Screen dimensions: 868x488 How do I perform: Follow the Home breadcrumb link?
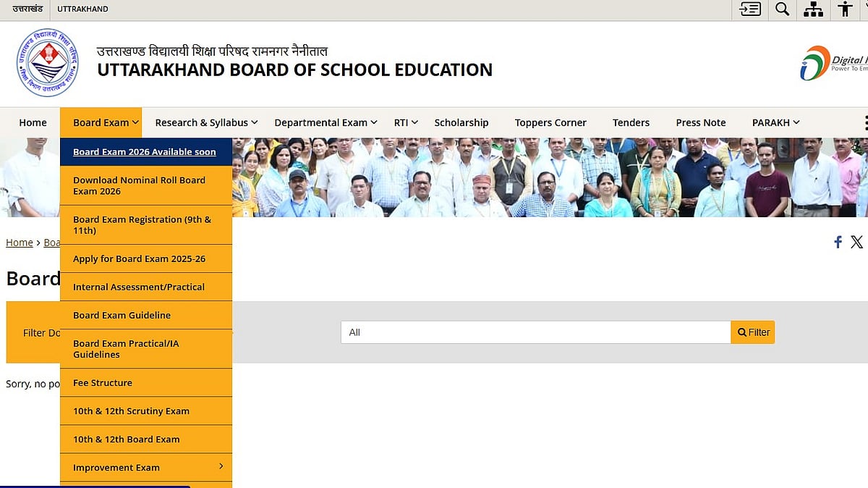click(20, 243)
